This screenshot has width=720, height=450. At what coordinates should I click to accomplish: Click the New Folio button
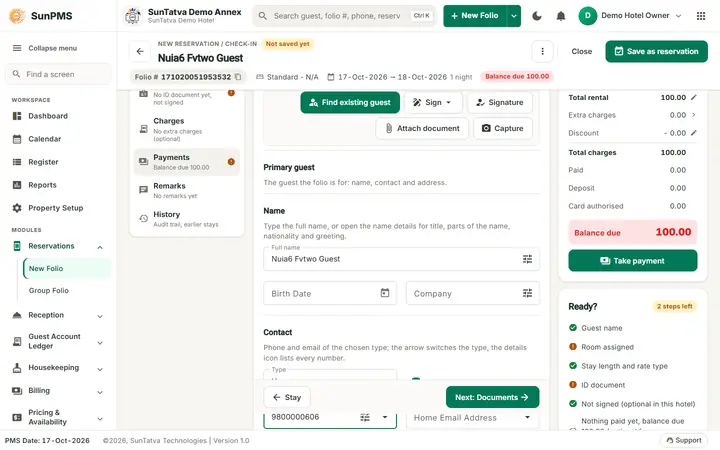point(475,16)
